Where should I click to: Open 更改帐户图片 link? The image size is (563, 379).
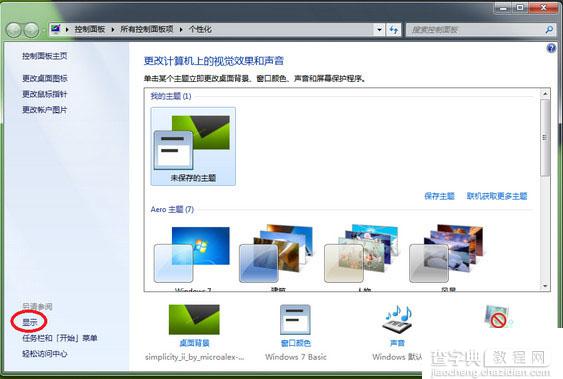tap(45, 110)
